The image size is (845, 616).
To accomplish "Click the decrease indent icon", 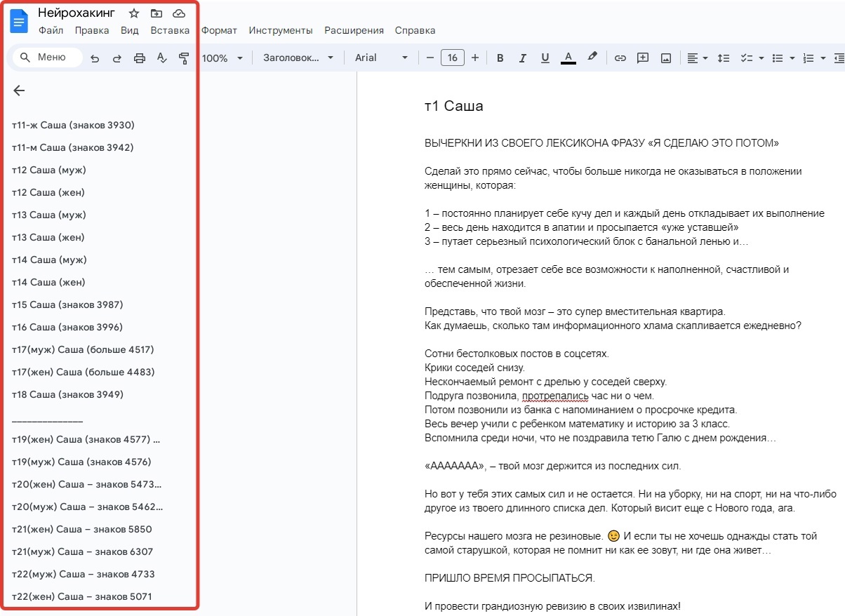I will [x=839, y=58].
